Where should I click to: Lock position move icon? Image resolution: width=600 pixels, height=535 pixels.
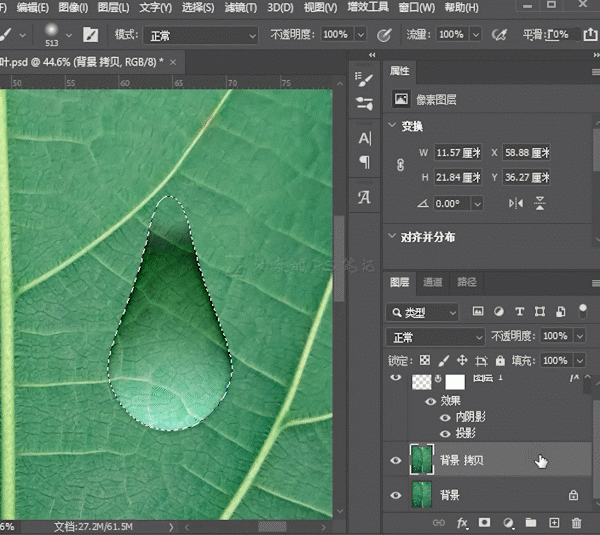(x=462, y=360)
